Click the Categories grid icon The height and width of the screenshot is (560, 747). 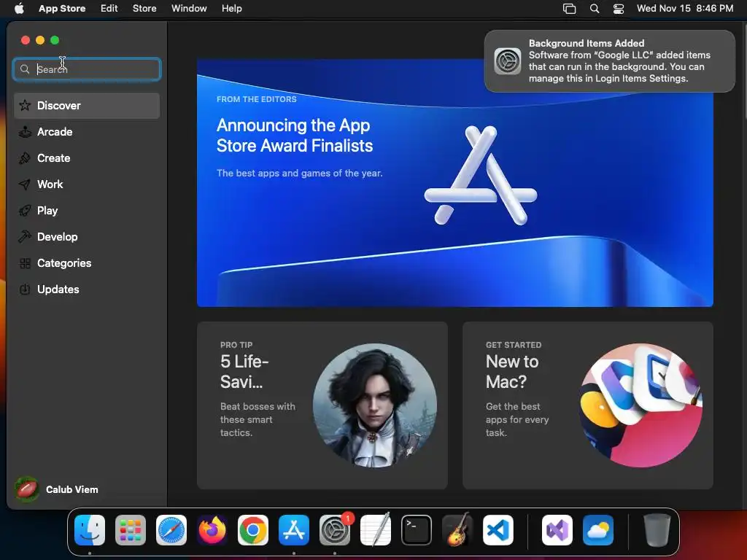pos(25,262)
